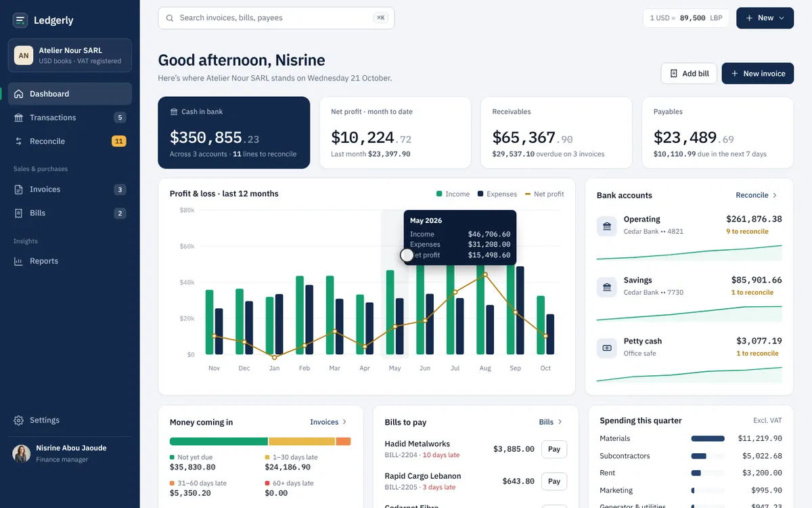
Task: Click the Receivables amount $65,367.90
Action: coord(533,138)
